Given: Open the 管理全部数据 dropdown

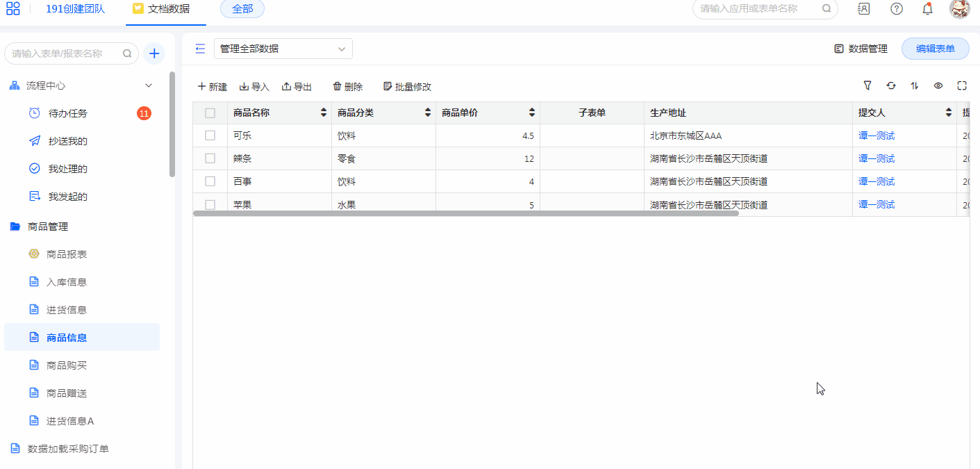Looking at the screenshot, I should (283, 49).
